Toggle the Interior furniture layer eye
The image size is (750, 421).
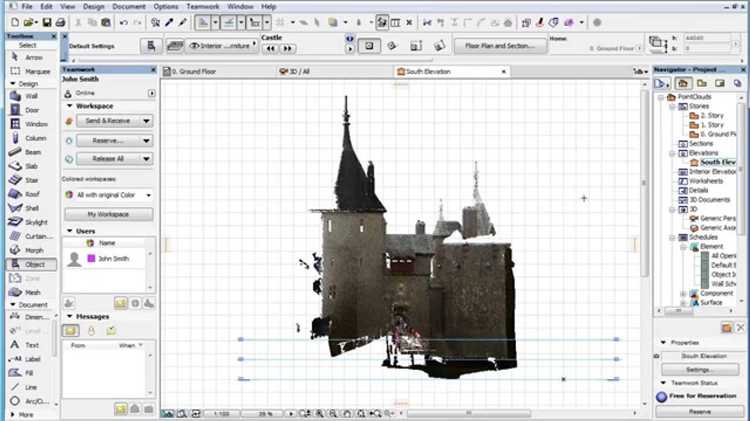pos(194,46)
